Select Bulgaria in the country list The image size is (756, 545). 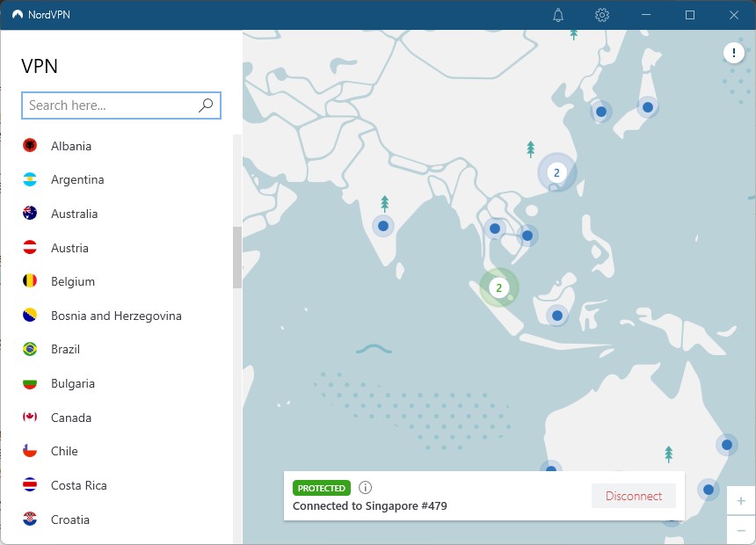73,384
